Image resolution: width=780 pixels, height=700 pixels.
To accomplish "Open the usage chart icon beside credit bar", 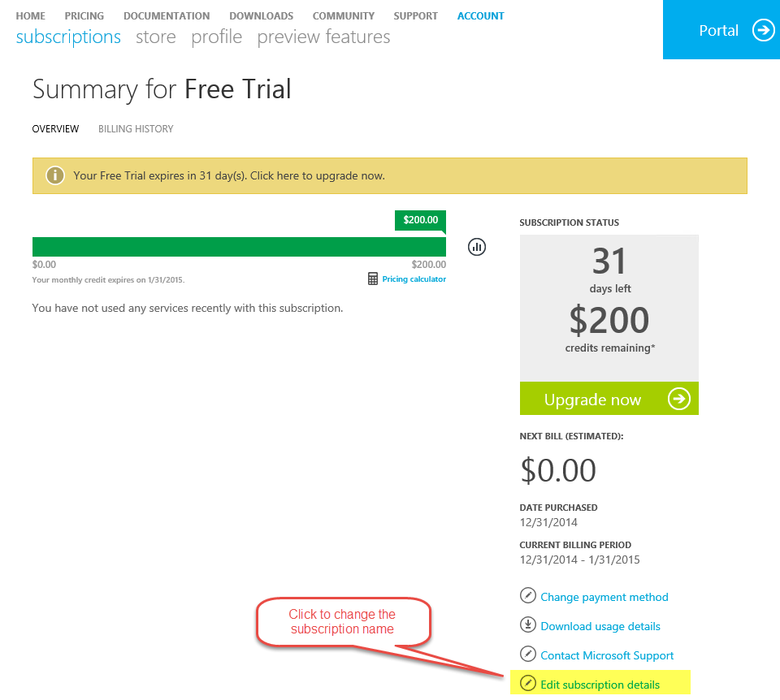I will (x=477, y=247).
